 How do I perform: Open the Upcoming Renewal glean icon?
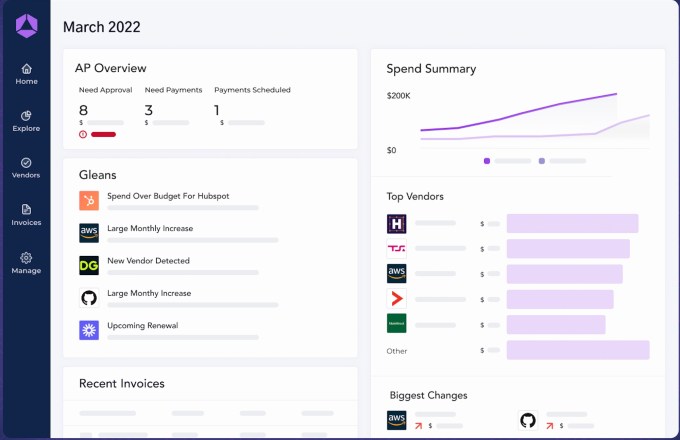coord(89,330)
